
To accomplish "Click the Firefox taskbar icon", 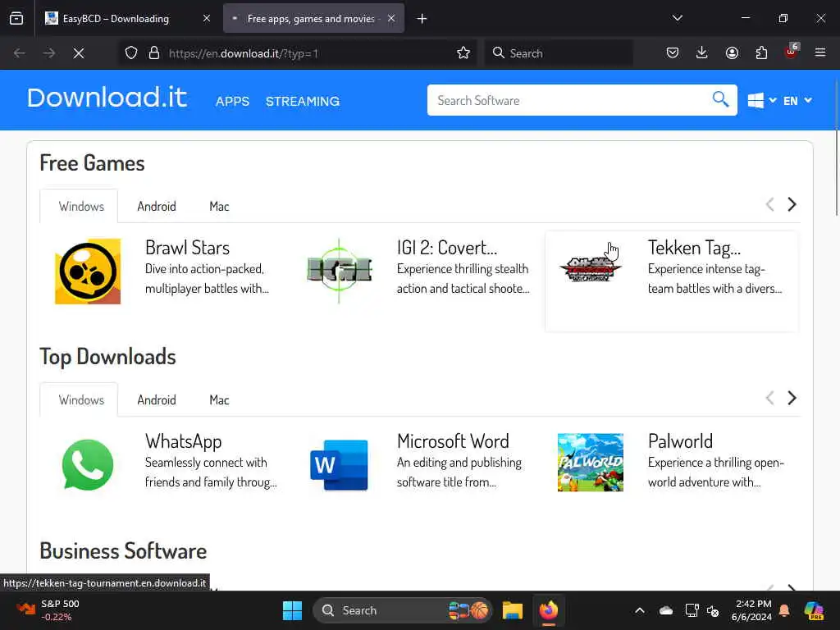I will [x=549, y=610].
